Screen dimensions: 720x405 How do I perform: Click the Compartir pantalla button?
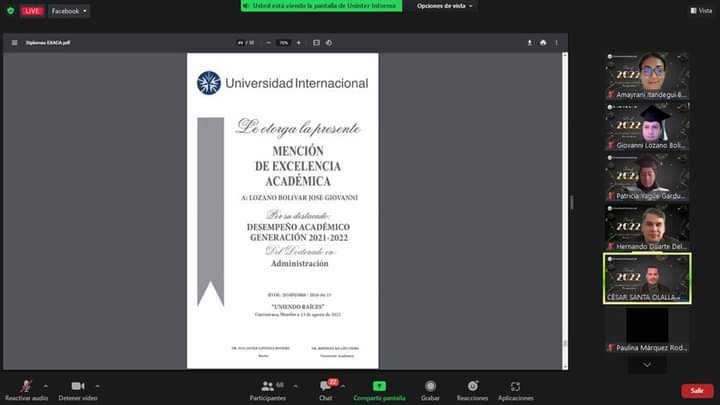[x=379, y=390]
